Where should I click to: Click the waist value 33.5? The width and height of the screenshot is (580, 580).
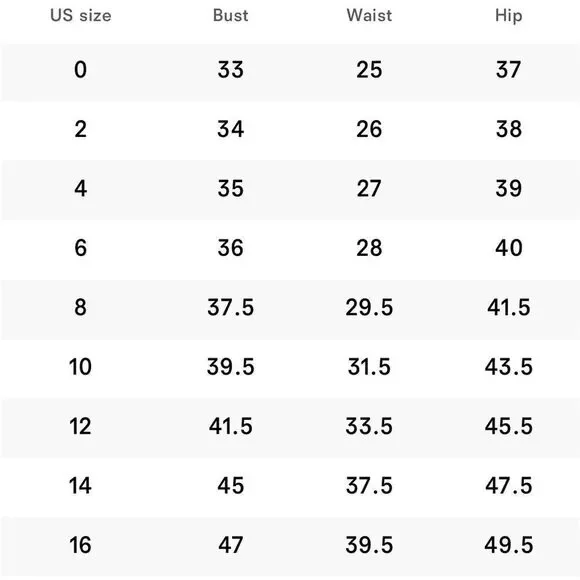tap(369, 426)
